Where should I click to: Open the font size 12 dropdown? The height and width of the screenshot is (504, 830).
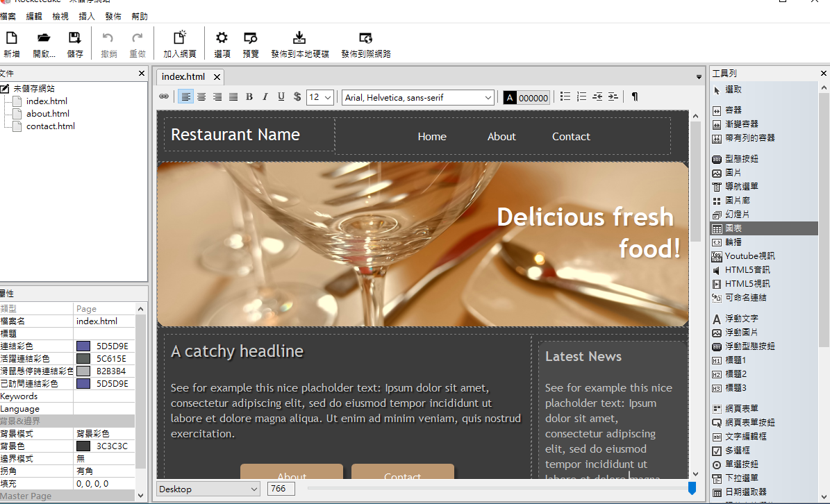(320, 97)
